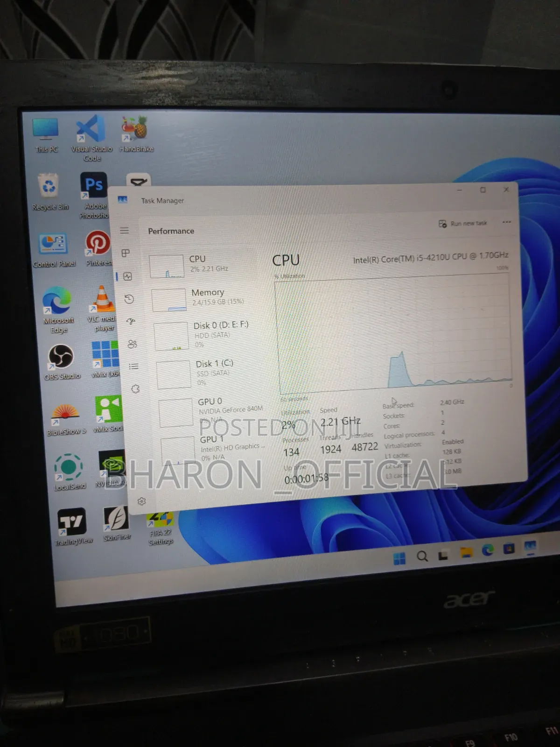This screenshot has height=747, width=560.
Task: Expand Task Manager hamburger navigation menu
Action: [124, 231]
